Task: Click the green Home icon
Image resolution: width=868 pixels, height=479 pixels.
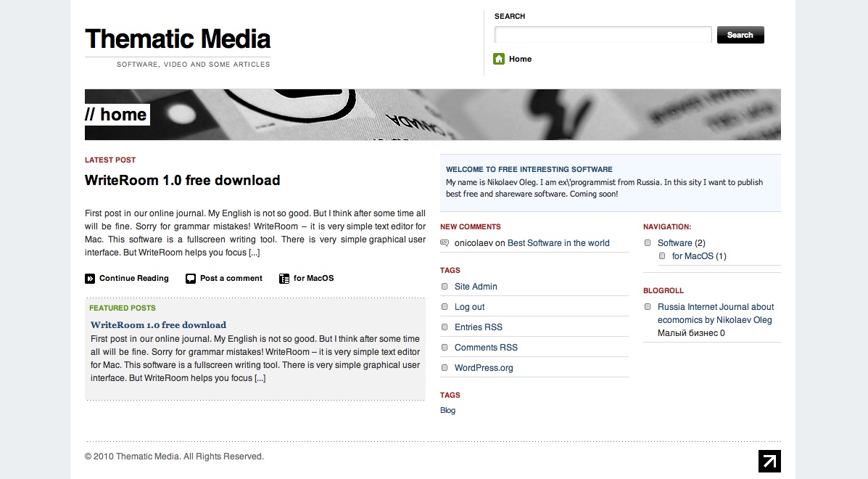Action: (499, 59)
